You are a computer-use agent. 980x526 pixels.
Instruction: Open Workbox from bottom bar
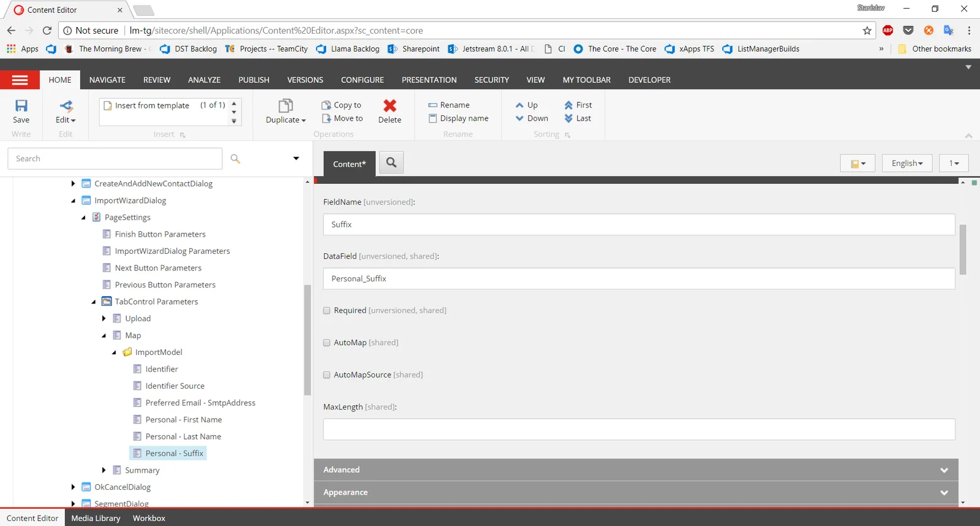(149, 518)
